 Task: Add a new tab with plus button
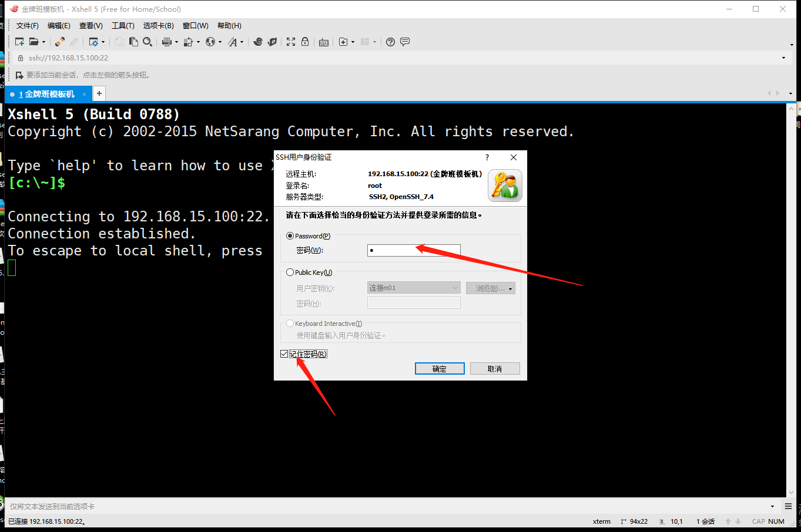pyautogui.click(x=99, y=93)
